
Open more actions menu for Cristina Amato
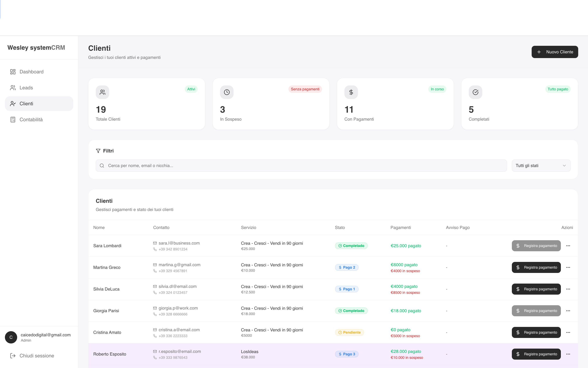568,332
